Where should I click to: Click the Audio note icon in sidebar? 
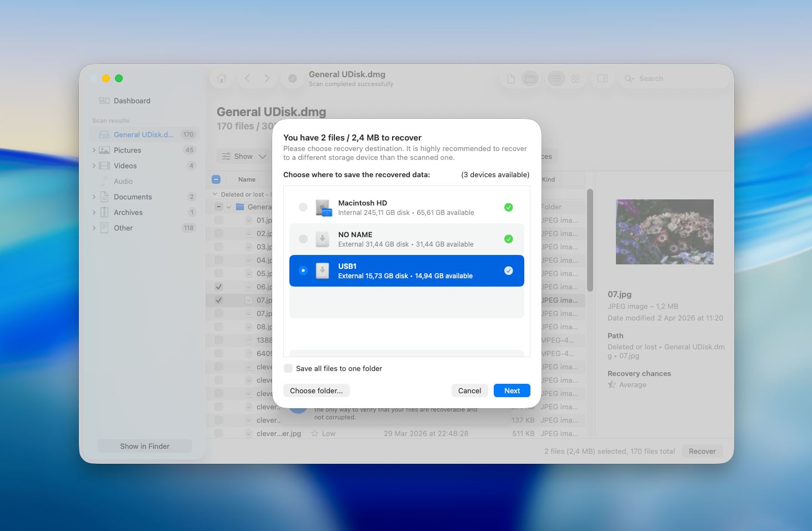click(104, 181)
